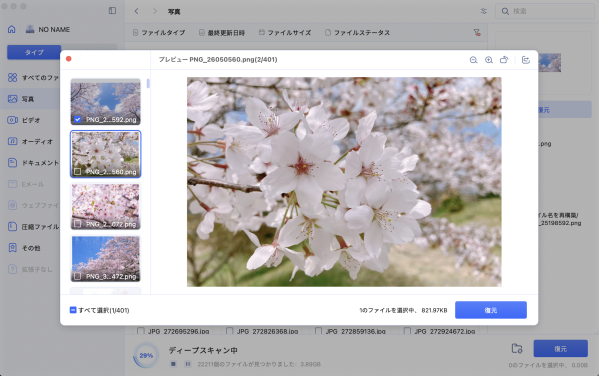Open the ファイルサイズ filter dropdown

[285, 33]
